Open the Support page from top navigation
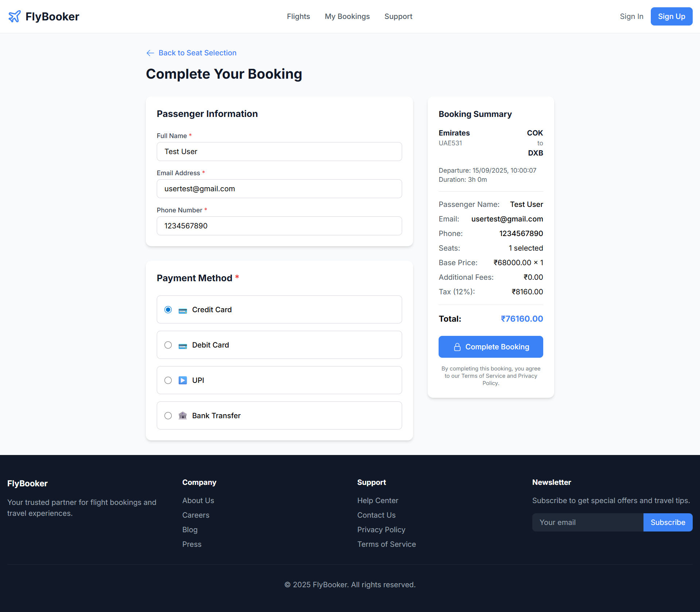Image resolution: width=700 pixels, height=612 pixels. tap(398, 16)
